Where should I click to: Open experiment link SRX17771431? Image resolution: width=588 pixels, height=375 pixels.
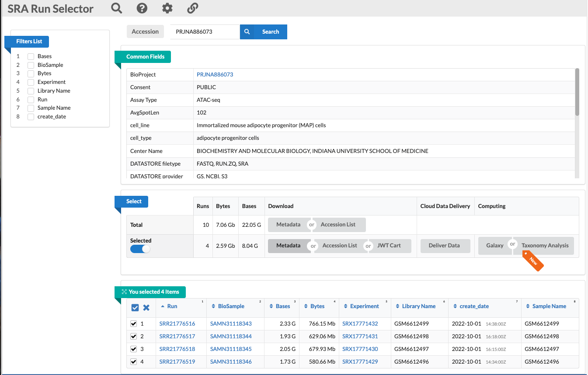click(360, 337)
